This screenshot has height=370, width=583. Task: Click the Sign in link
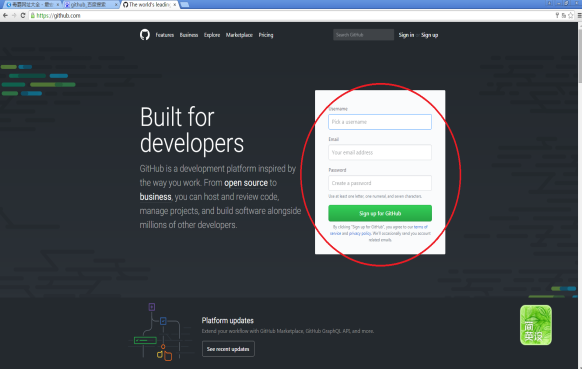[406, 35]
